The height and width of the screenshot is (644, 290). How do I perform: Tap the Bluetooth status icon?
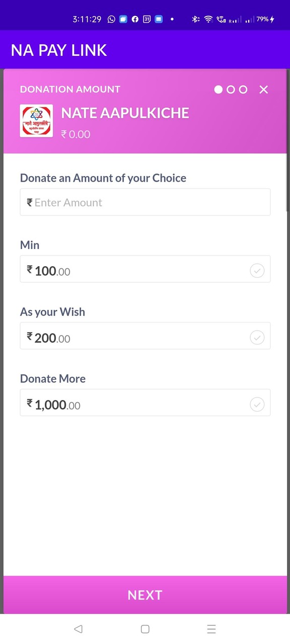(195, 19)
